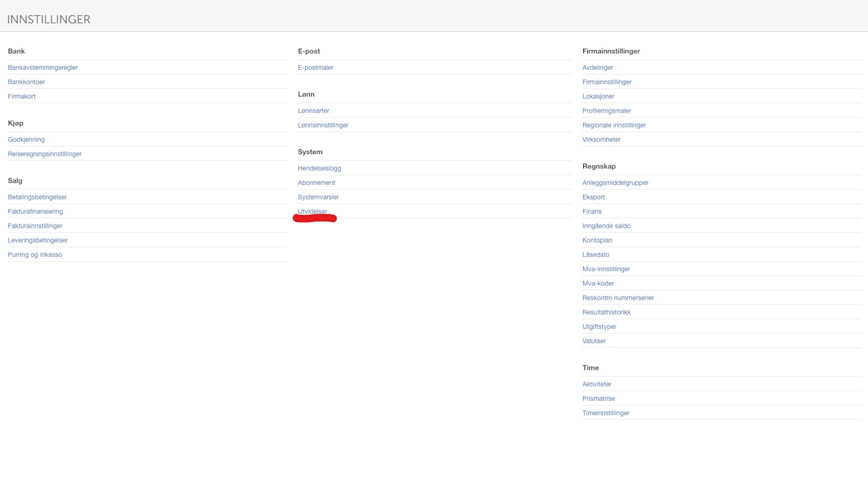868x489 pixels.
Task: Open the Mva-koder link
Action: point(598,283)
